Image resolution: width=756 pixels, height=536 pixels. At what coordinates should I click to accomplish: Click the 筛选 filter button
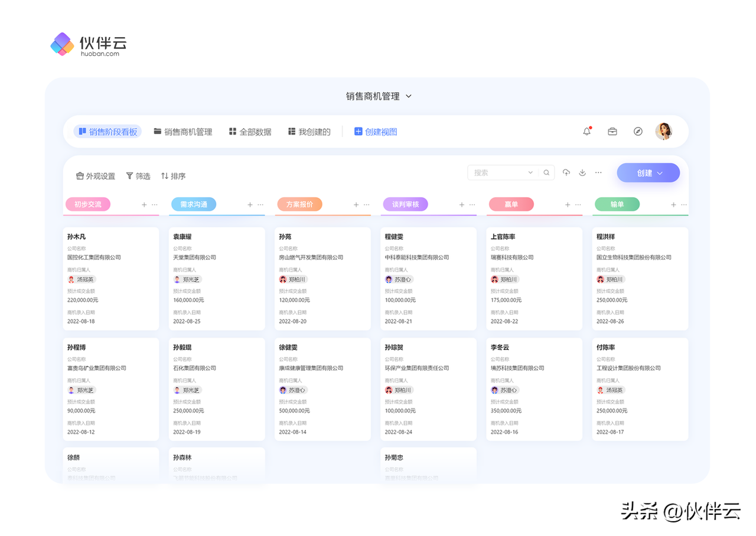[x=138, y=176]
